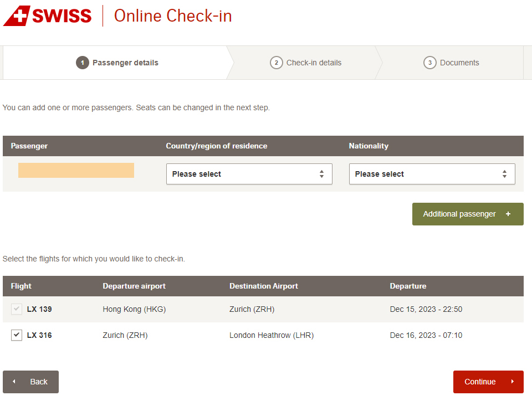
Task: Toggle the LX 316 flight checkbox
Action: pos(17,335)
